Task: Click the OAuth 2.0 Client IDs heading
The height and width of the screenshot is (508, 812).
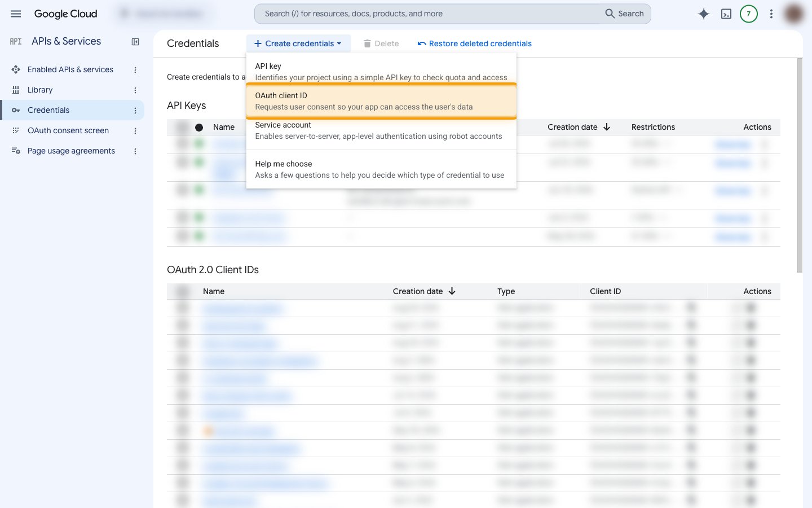Action: tap(213, 270)
